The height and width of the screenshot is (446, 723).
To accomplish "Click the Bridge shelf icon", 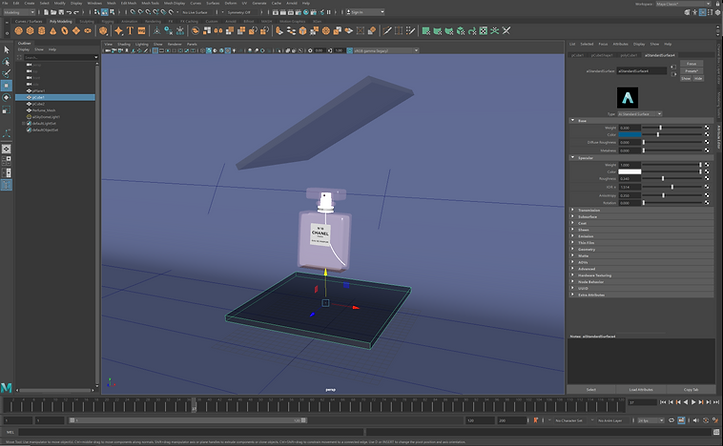I will pyautogui.click(x=291, y=31).
